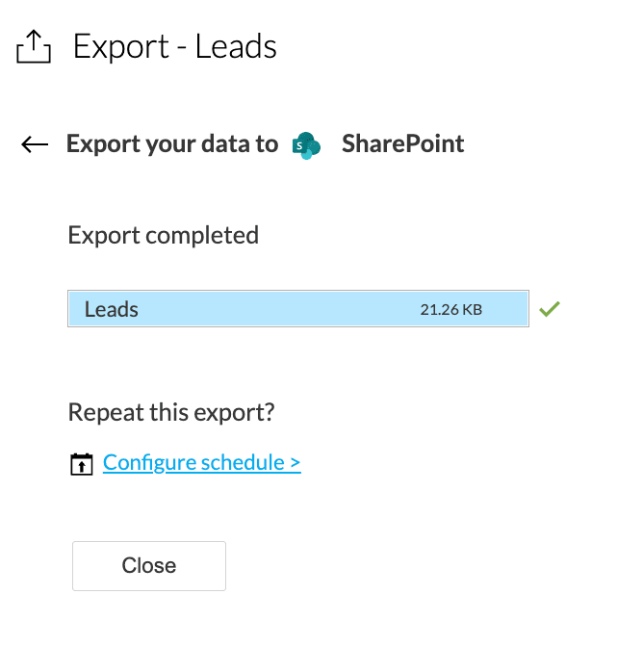Click the export upload icon in header
The width and height of the screenshot is (643, 672).
tap(34, 46)
